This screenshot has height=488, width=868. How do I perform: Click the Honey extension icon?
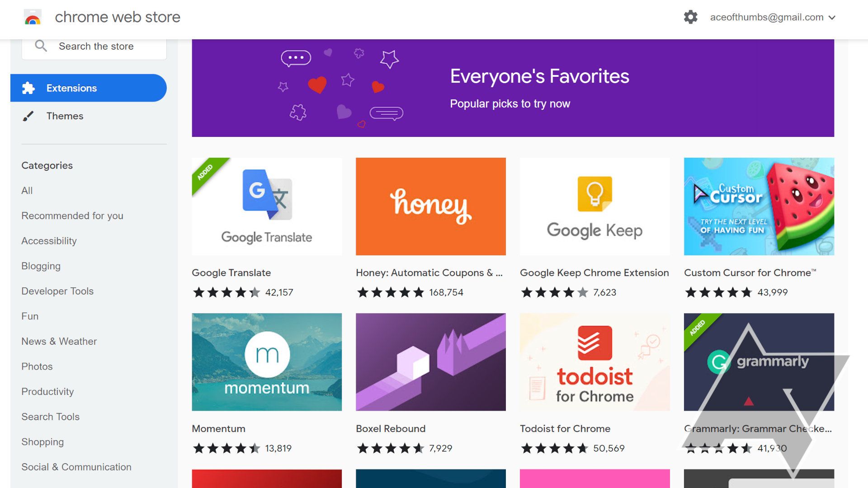(430, 206)
